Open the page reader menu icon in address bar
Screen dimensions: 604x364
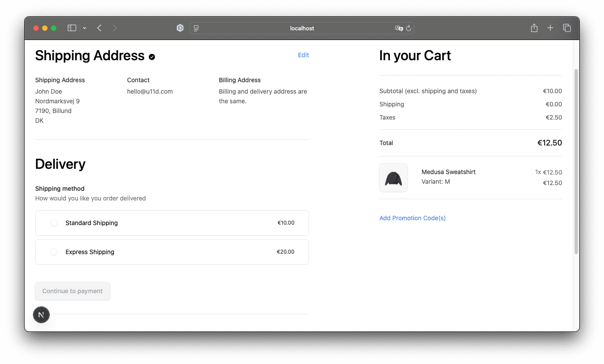196,28
